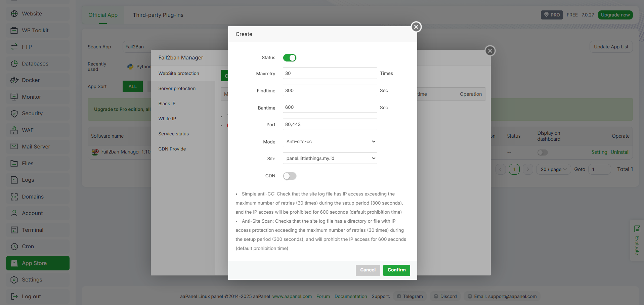Open the Site selection dropdown
Screen dimensions: 644x305
(330, 158)
